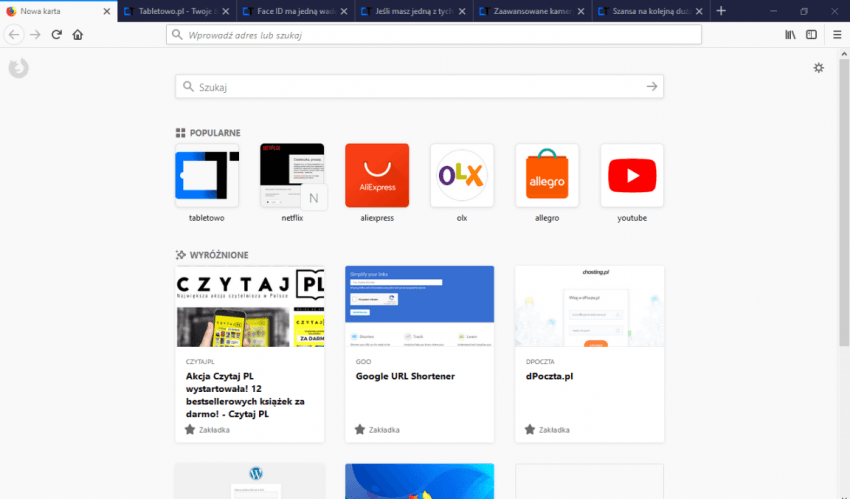Click the WYRÓŻNIONE section header
The image size is (850, 499).
[212, 255]
